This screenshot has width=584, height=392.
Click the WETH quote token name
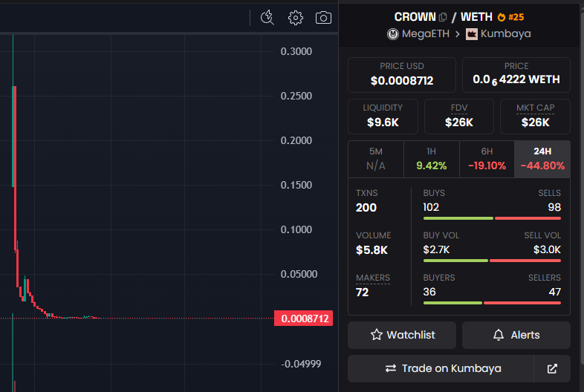476,17
